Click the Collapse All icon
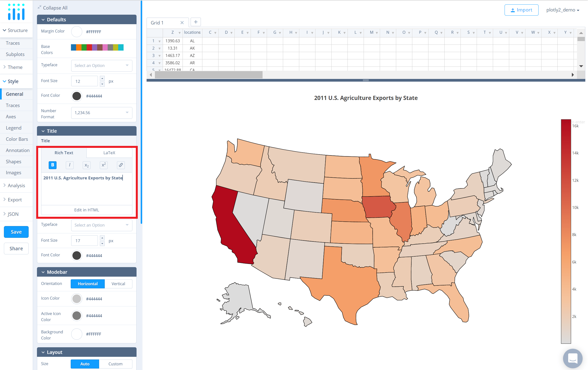588x370 pixels. (39, 8)
